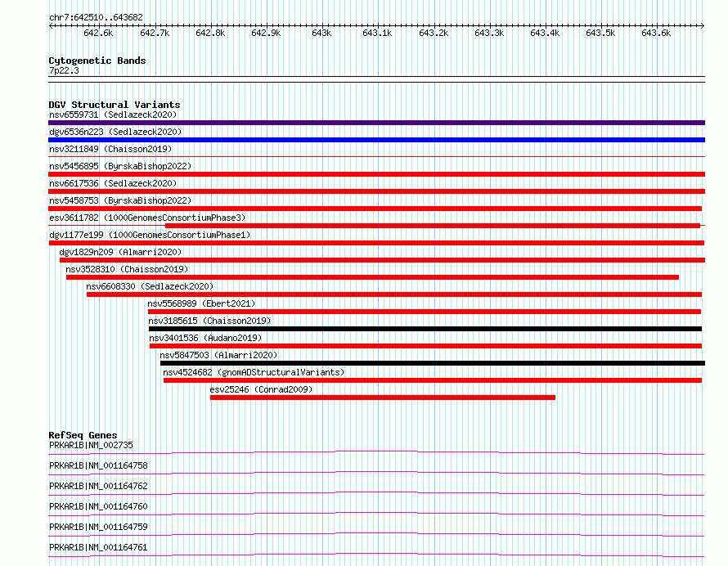Select the 643.5k ruler position label
Image resolution: width=728 pixels, height=566 pixels.
pyautogui.click(x=600, y=33)
